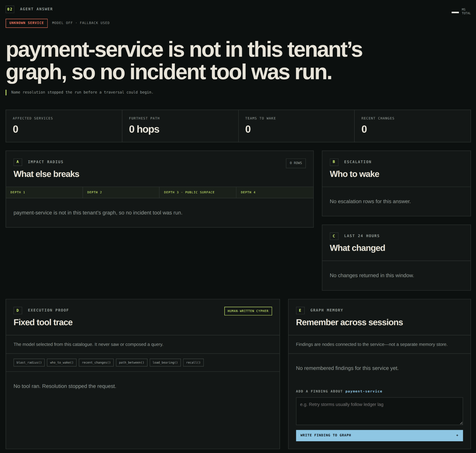Select the recall() tool chip
The height and width of the screenshot is (453, 476).
click(193, 362)
